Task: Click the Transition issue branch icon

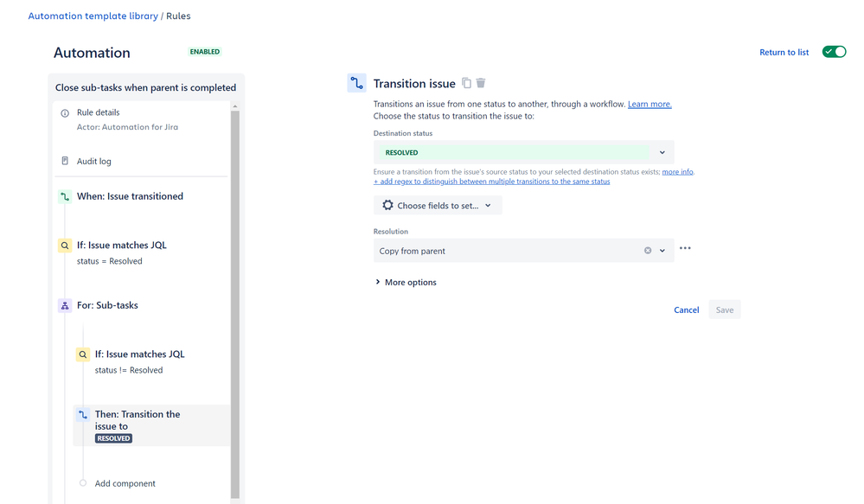Action: click(356, 83)
